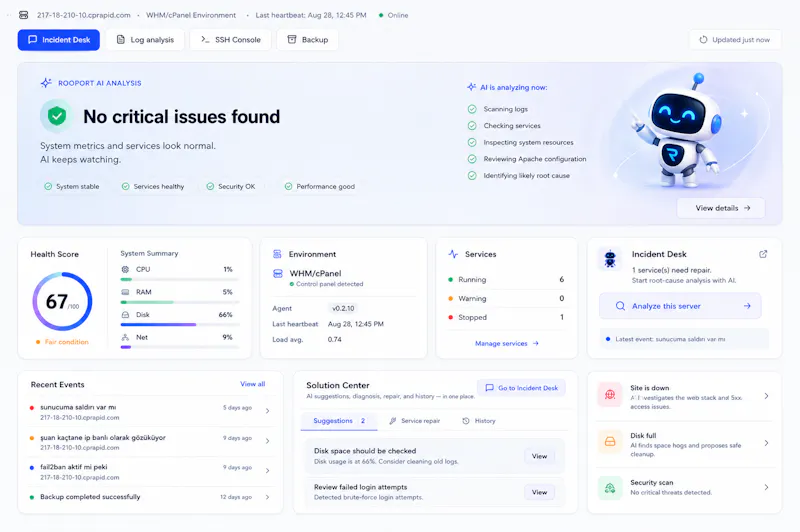Click the agent version v0.2.10 badge
This screenshot has width=800, height=532.
pos(343,308)
